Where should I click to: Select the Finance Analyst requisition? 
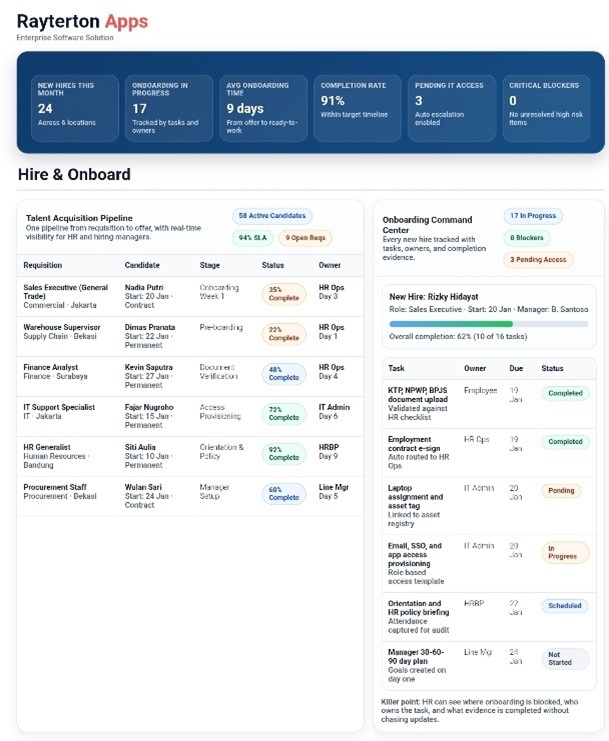pyautogui.click(x=51, y=367)
